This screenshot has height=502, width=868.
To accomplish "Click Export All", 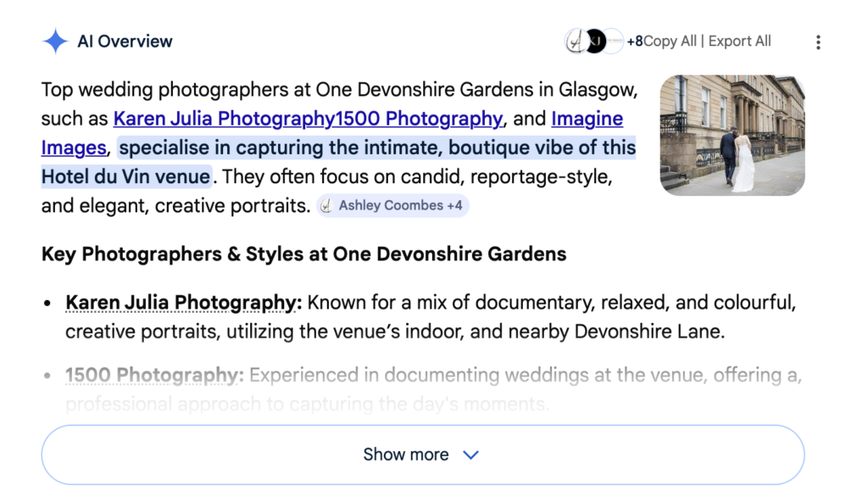I will (x=740, y=42).
